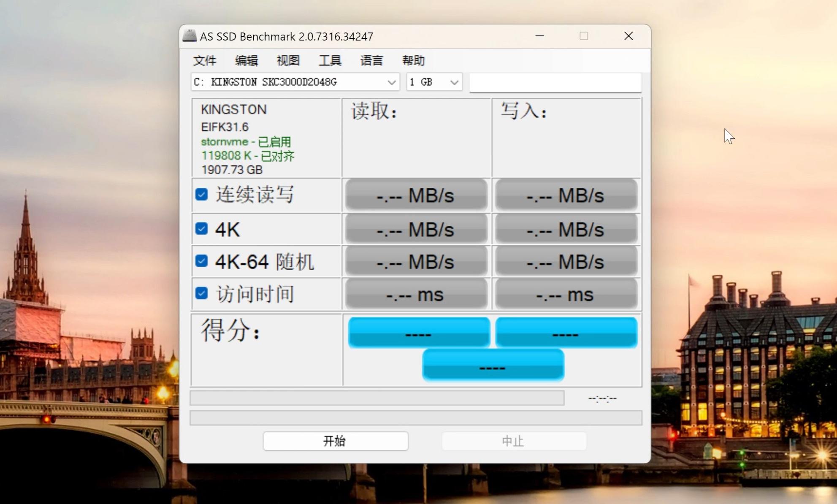Click the 4K read result box
837x504 pixels.
pos(416,229)
